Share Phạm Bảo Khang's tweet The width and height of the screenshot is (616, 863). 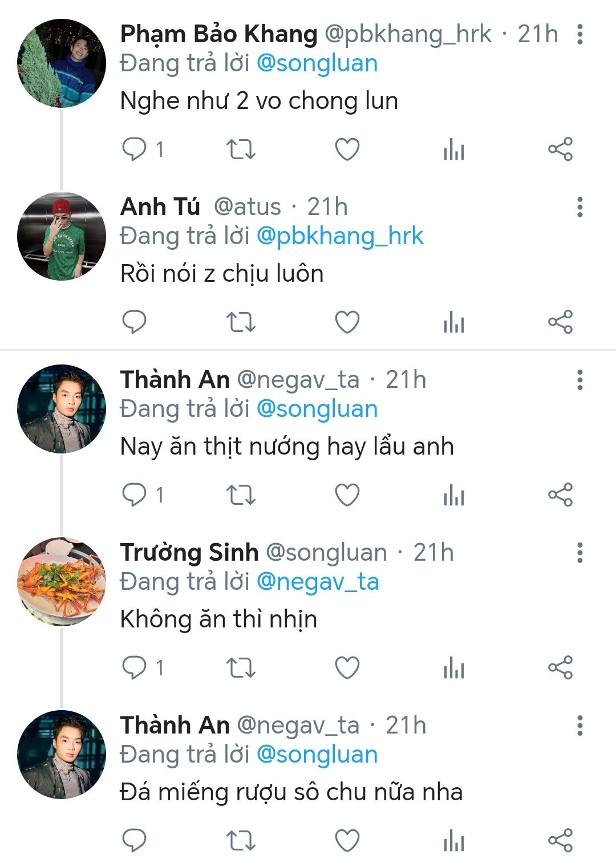560,149
